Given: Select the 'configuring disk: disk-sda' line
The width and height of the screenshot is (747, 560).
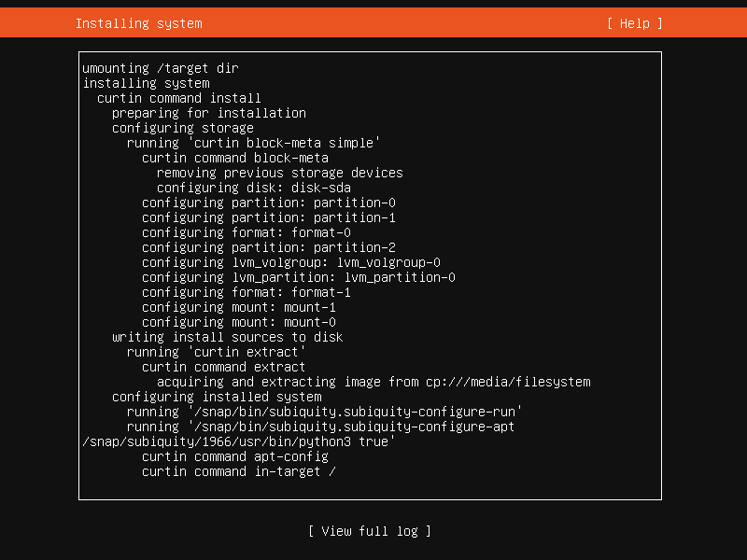Looking at the screenshot, I should [x=254, y=188].
